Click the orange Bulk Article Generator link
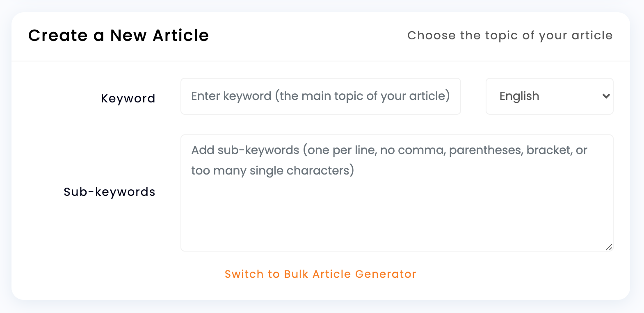Image resolution: width=644 pixels, height=313 pixels. point(320,274)
